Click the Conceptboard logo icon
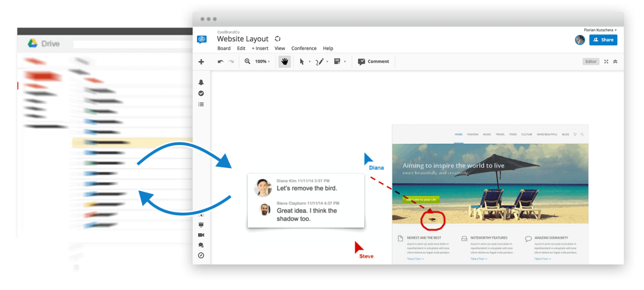This screenshot has width=644, height=290. [202, 39]
